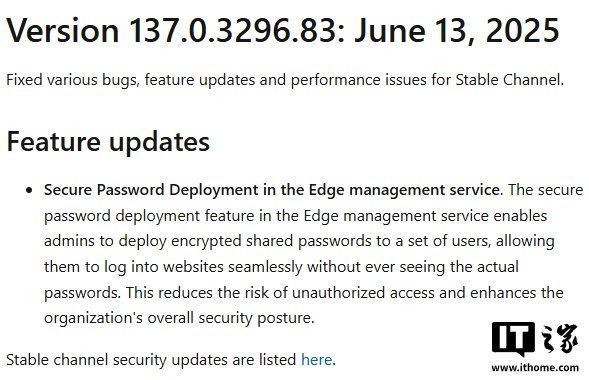Click the word "admins" in the feature description
This screenshot has height=380, width=589.
69,241
